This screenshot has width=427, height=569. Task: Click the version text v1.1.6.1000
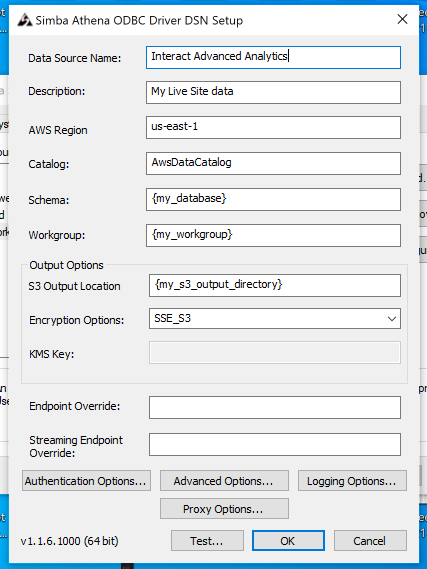tap(70, 541)
